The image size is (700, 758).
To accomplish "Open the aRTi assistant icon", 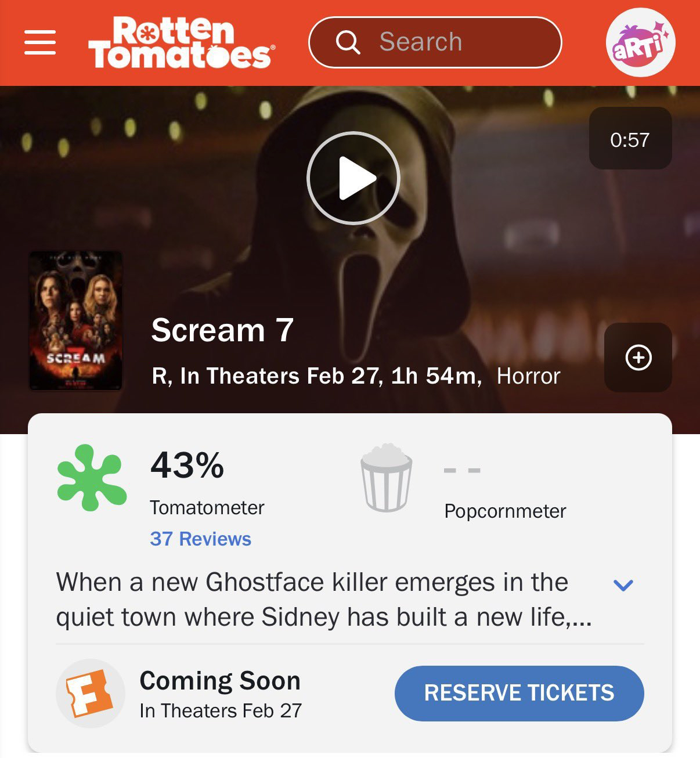I will pyautogui.click(x=640, y=42).
